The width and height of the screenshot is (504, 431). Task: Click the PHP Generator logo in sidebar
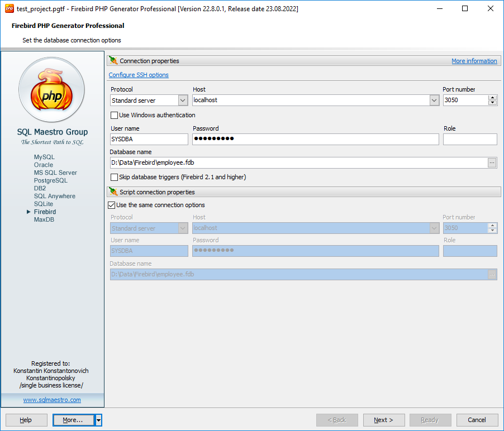(x=51, y=90)
